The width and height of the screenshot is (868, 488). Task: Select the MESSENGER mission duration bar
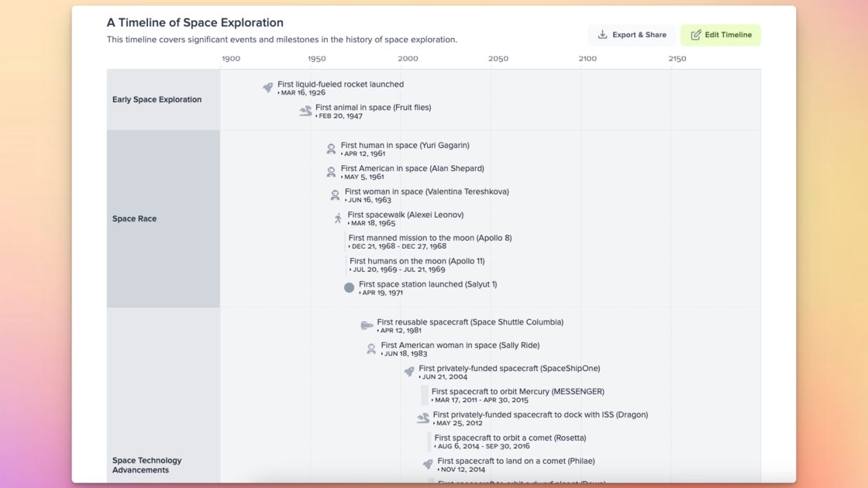423,394
